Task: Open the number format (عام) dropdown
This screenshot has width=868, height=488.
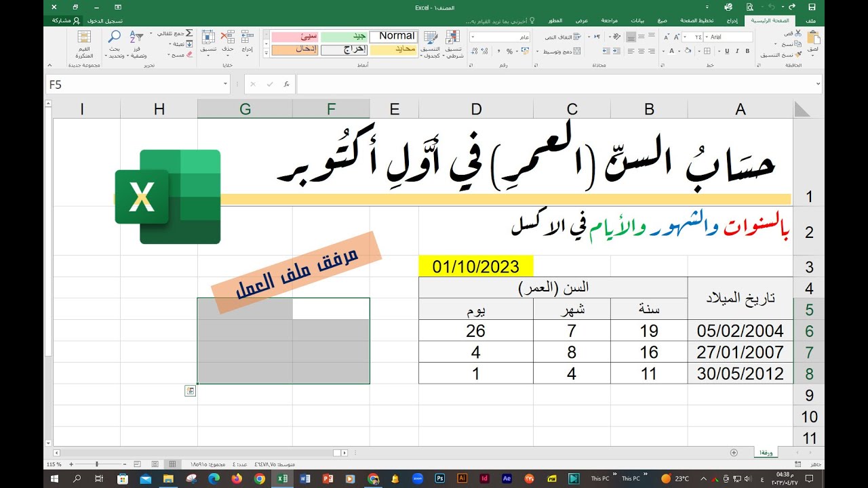Action: pos(473,37)
